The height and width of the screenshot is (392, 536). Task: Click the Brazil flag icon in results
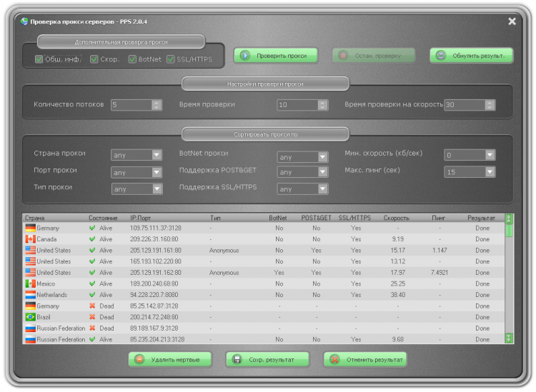click(x=31, y=317)
